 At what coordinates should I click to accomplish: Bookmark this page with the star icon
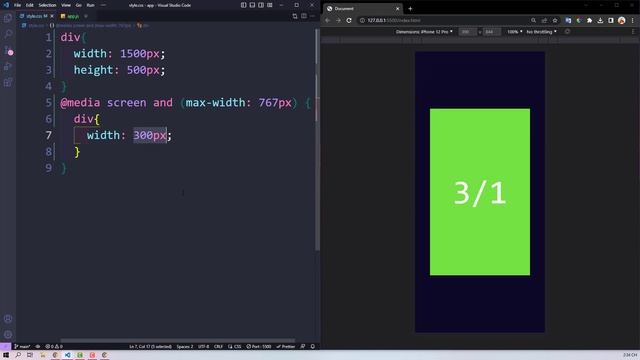(555, 20)
